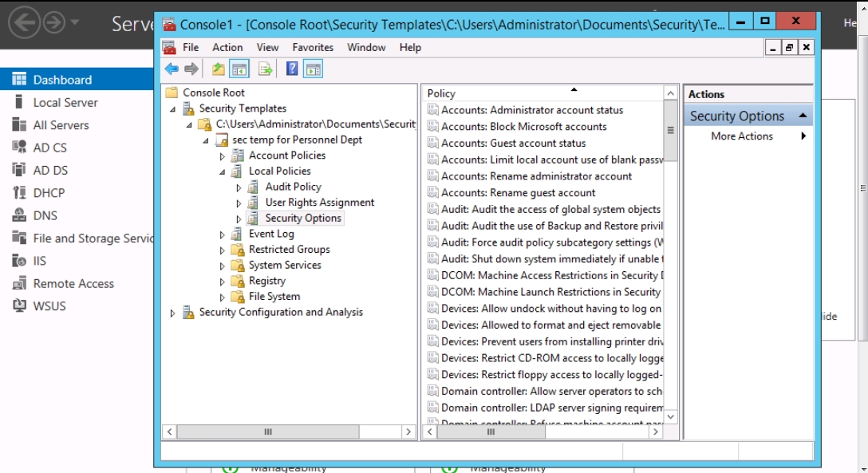Click the Up One Level folder icon
Screen dimensions: 868x473
(218, 69)
